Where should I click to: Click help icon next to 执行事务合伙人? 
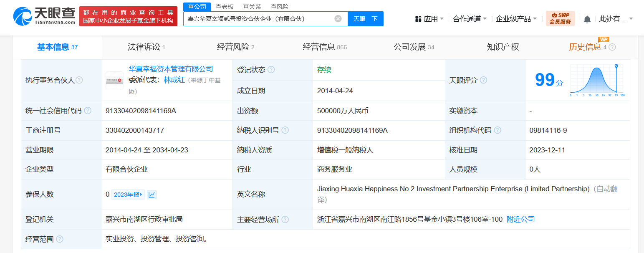point(79,80)
